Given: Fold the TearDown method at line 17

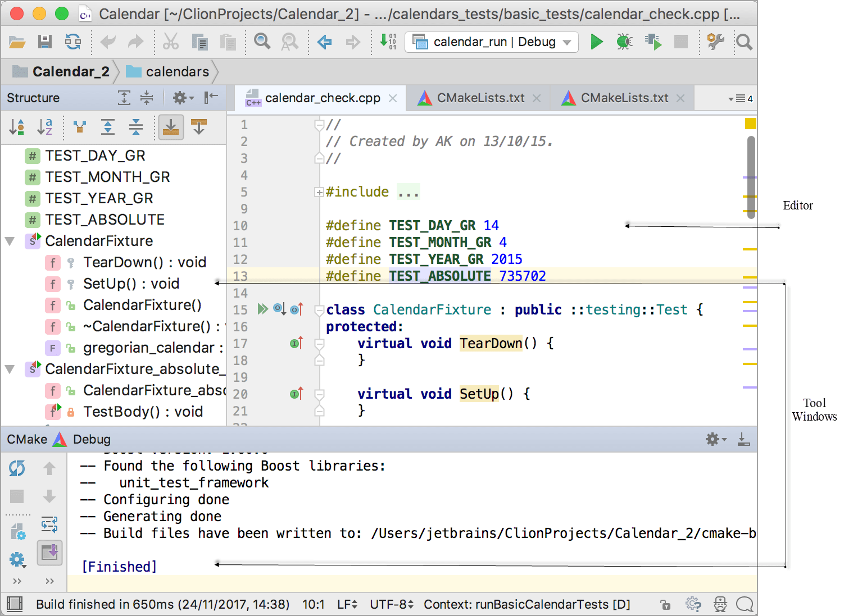Looking at the screenshot, I should pyautogui.click(x=319, y=344).
